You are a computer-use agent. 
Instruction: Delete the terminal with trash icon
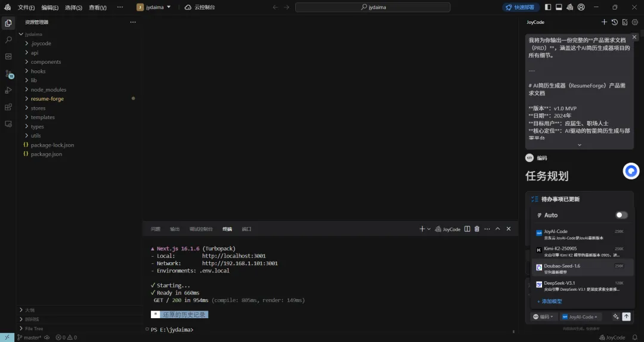(x=477, y=229)
